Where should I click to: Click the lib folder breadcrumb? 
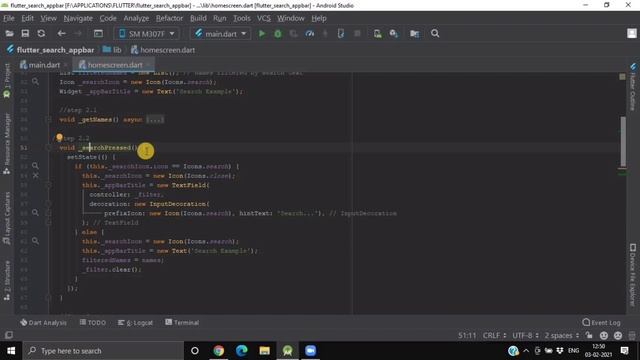point(112,50)
